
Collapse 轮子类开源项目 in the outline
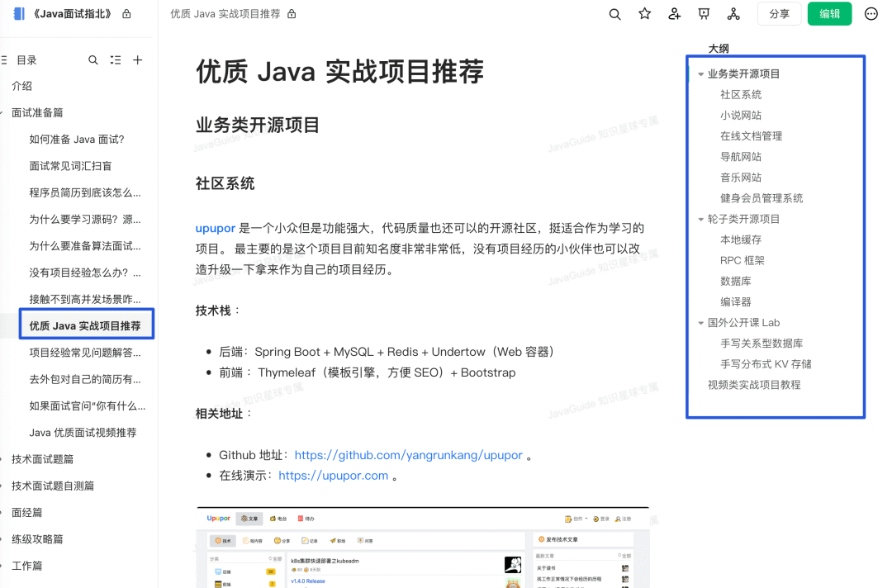[x=701, y=220]
